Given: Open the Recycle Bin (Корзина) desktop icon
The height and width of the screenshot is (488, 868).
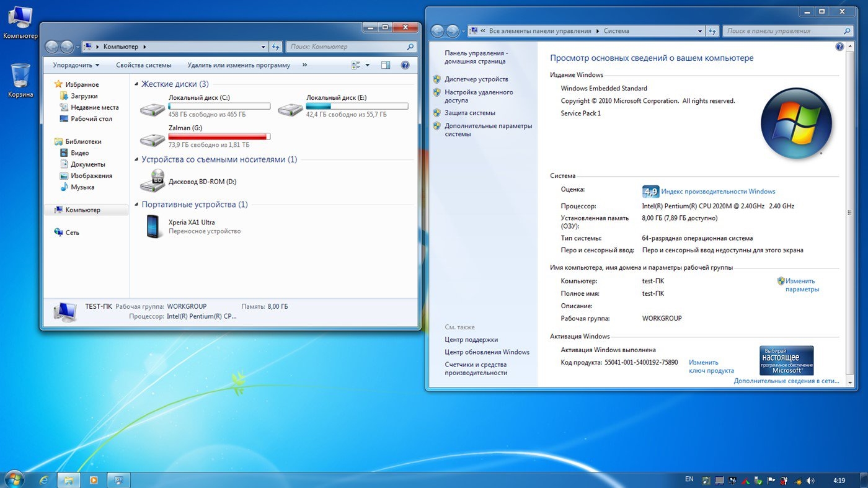Looking at the screenshot, I should (x=20, y=81).
